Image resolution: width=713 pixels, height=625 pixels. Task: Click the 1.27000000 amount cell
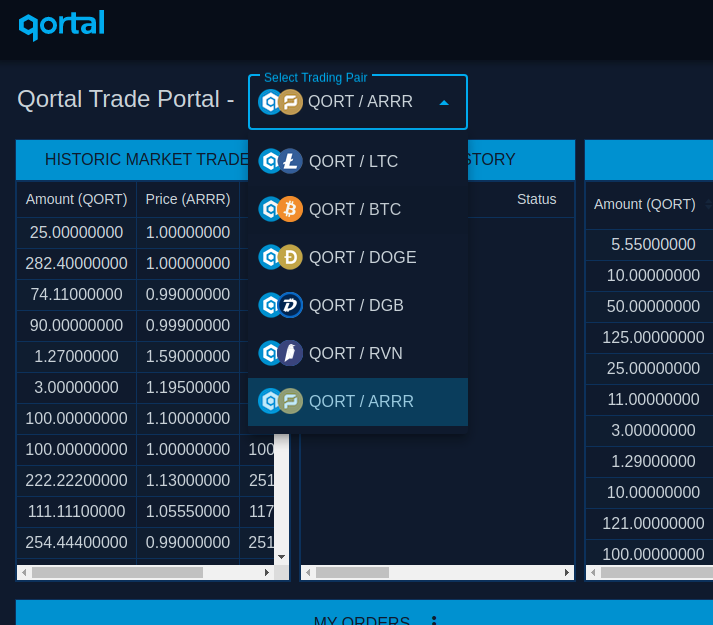[x=76, y=356]
